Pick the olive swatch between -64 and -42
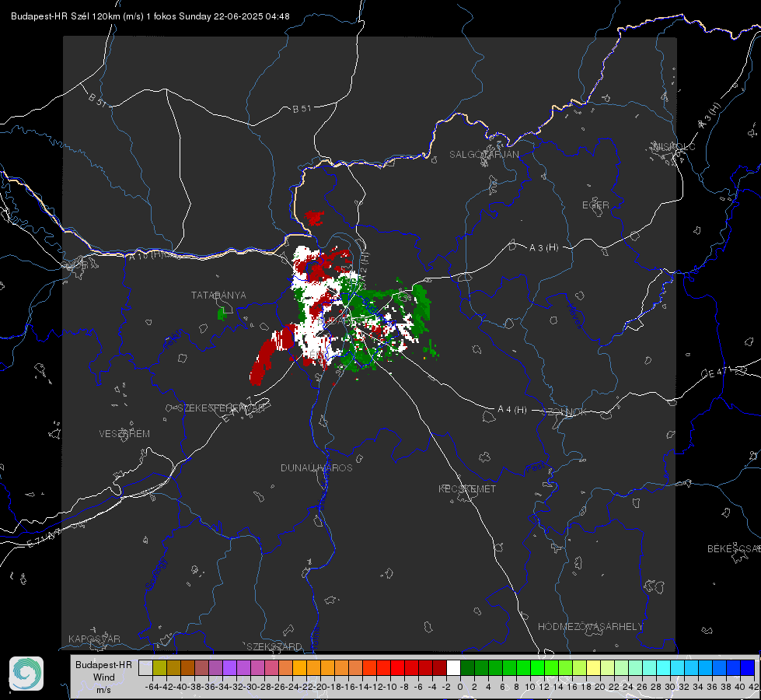Image resolution: width=761 pixels, height=700 pixels. 159,667
